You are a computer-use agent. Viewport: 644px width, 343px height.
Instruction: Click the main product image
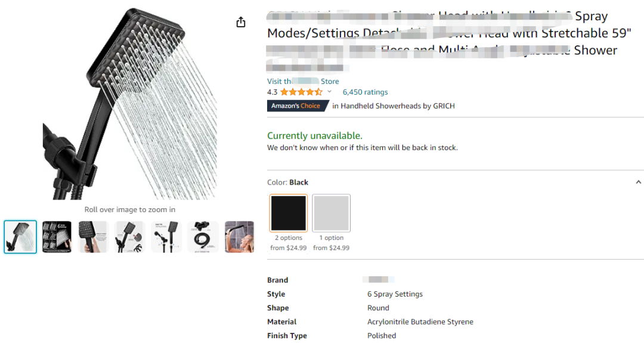click(x=130, y=104)
